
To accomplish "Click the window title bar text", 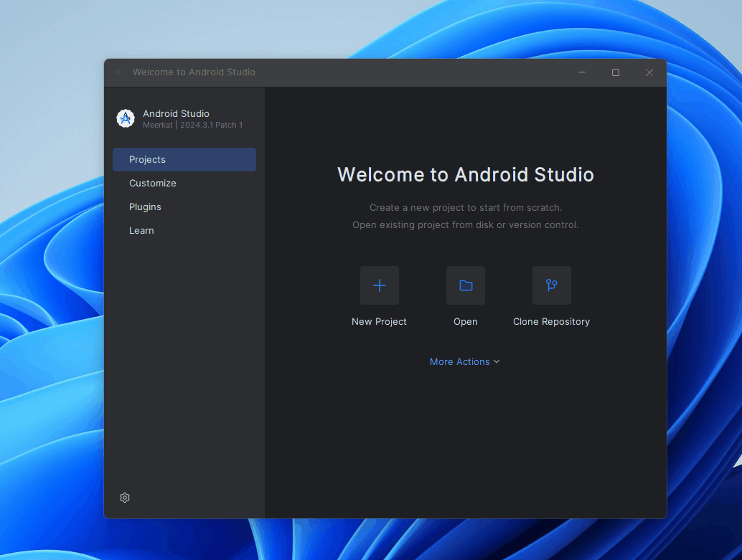I will pos(194,72).
